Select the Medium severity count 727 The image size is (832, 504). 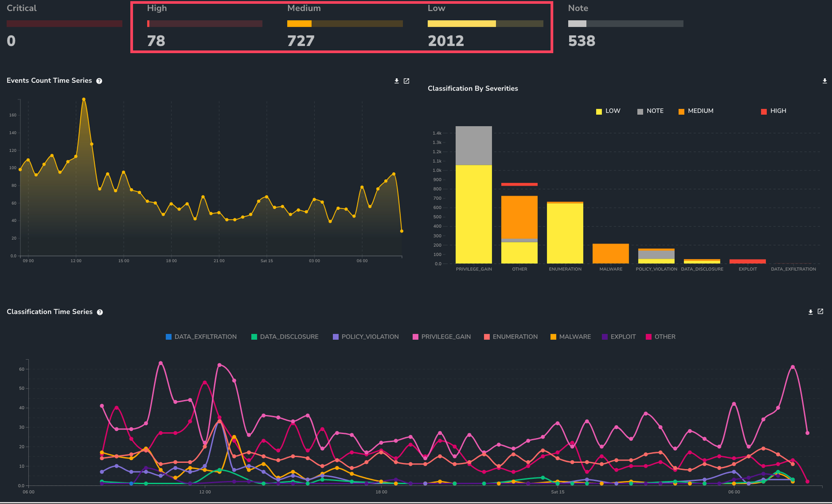pyautogui.click(x=301, y=41)
